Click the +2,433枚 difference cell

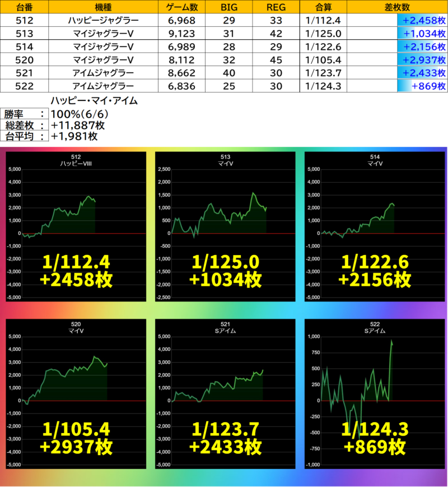click(x=397, y=73)
